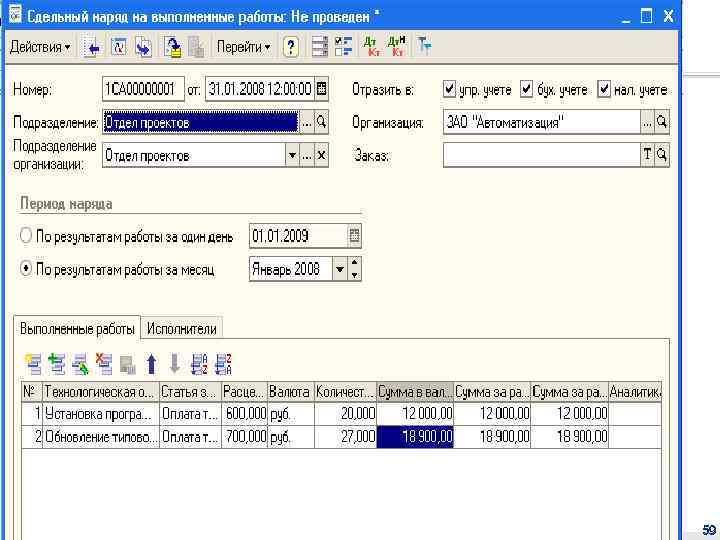This screenshot has width=720, height=540.
Task: Click Технологическая о... column header
Action: pos(101,392)
